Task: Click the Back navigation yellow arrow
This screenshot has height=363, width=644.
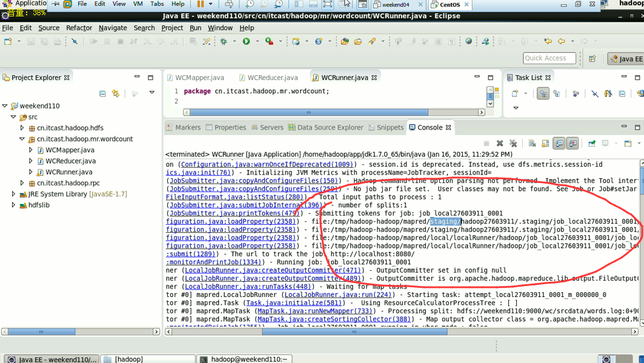Action: pos(562,41)
